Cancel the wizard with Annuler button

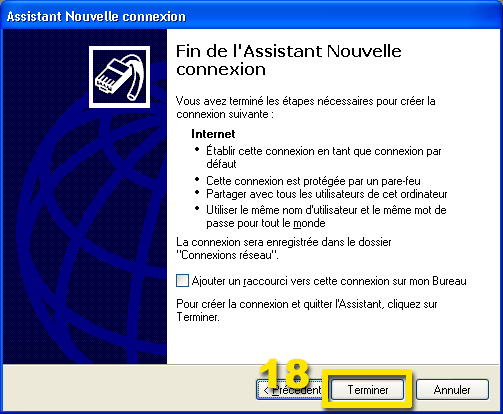[452, 389]
